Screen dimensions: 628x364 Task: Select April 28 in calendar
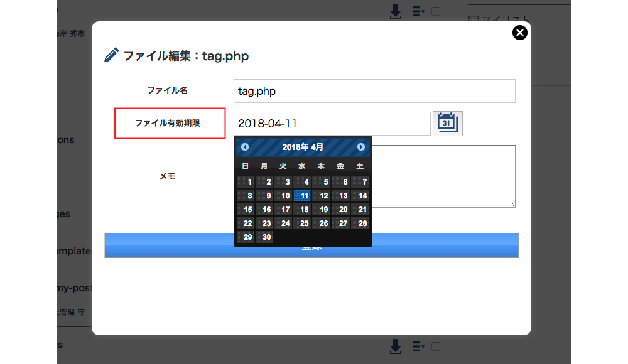pyautogui.click(x=360, y=223)
